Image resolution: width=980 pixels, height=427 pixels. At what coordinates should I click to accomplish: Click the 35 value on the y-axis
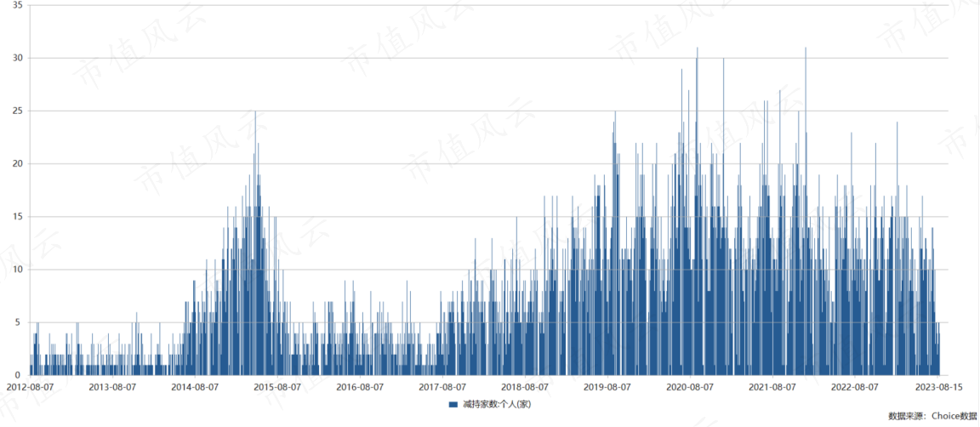[x=18, y=6]
